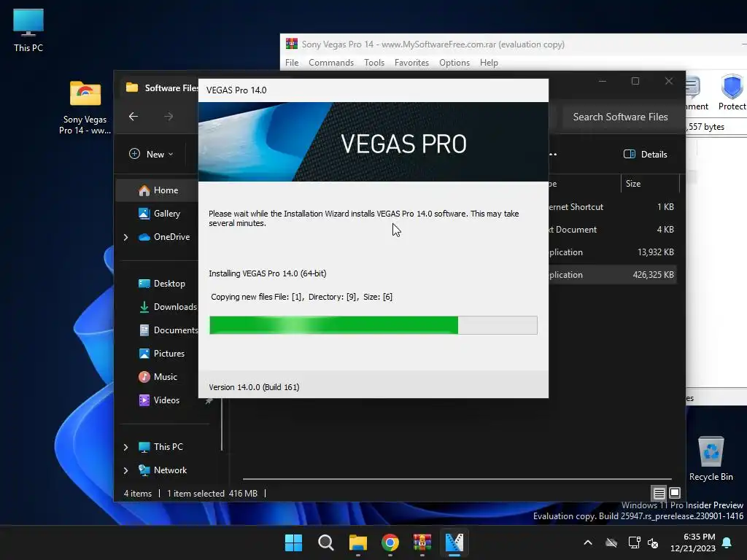Open network status tray icon

tap(634, 542)
